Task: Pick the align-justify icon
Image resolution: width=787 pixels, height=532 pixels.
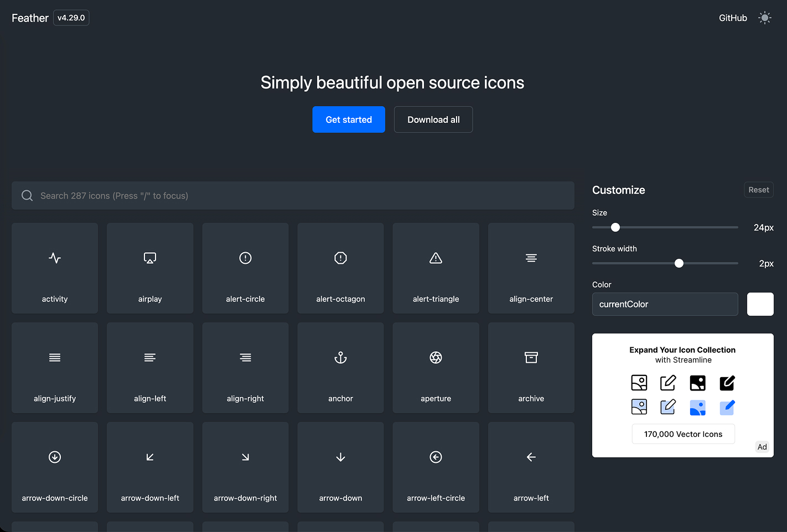Action: click(55, 368)
